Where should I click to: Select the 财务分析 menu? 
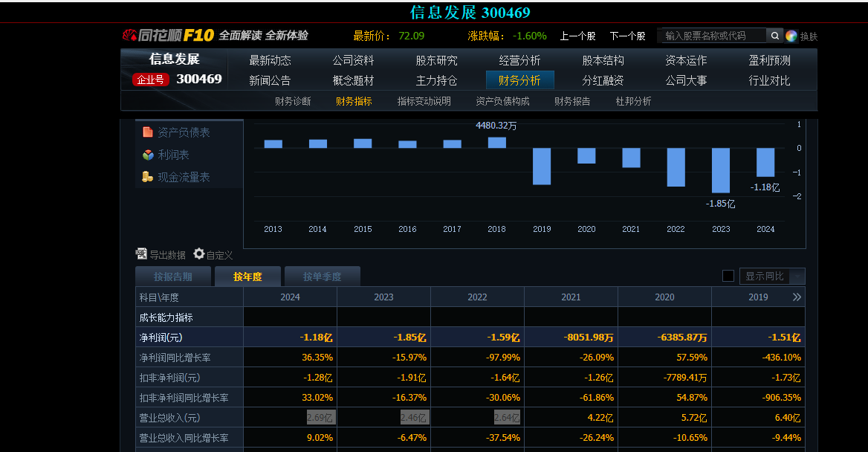[519, 80]
